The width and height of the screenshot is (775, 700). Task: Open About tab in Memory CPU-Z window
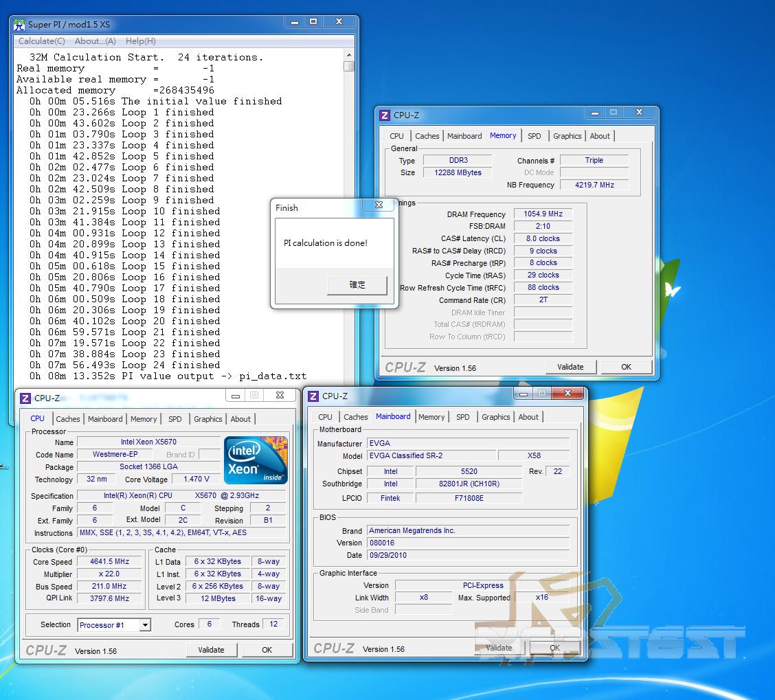[600, 136]
